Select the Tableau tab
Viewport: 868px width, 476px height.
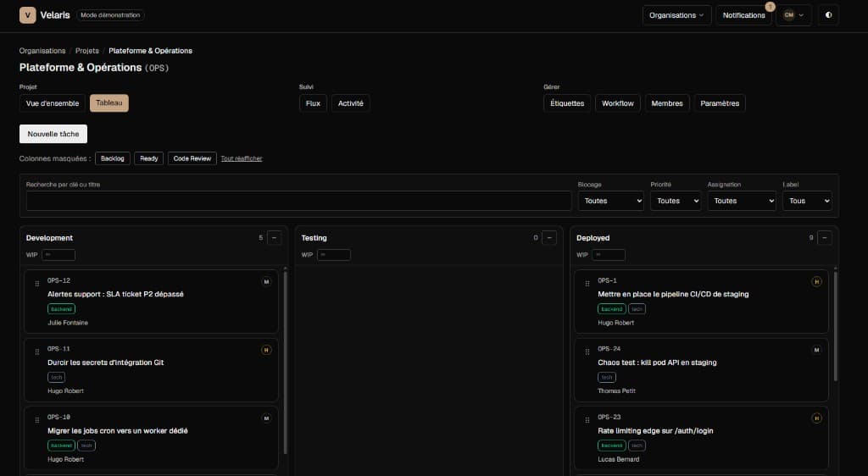tap(109, 102)
